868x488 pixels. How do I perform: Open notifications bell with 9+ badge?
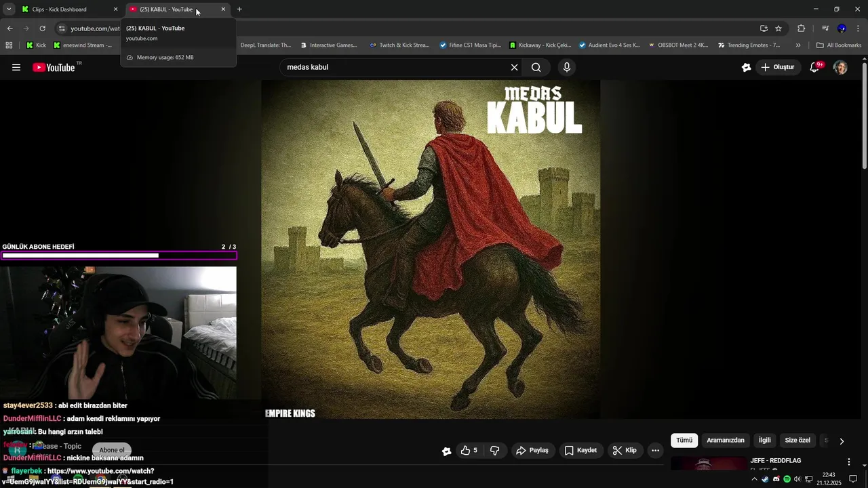point(816,67)
